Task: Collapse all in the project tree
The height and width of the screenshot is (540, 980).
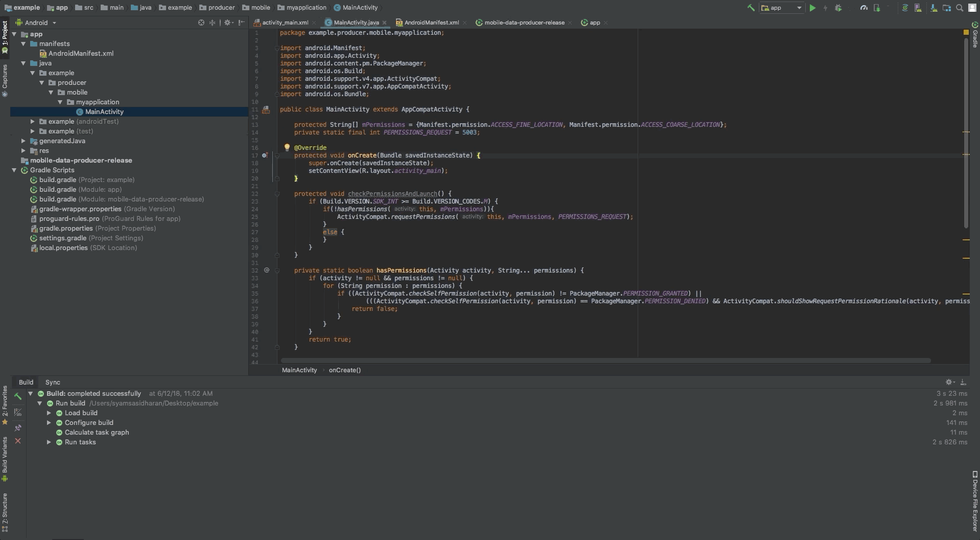Action: (212, 22)
